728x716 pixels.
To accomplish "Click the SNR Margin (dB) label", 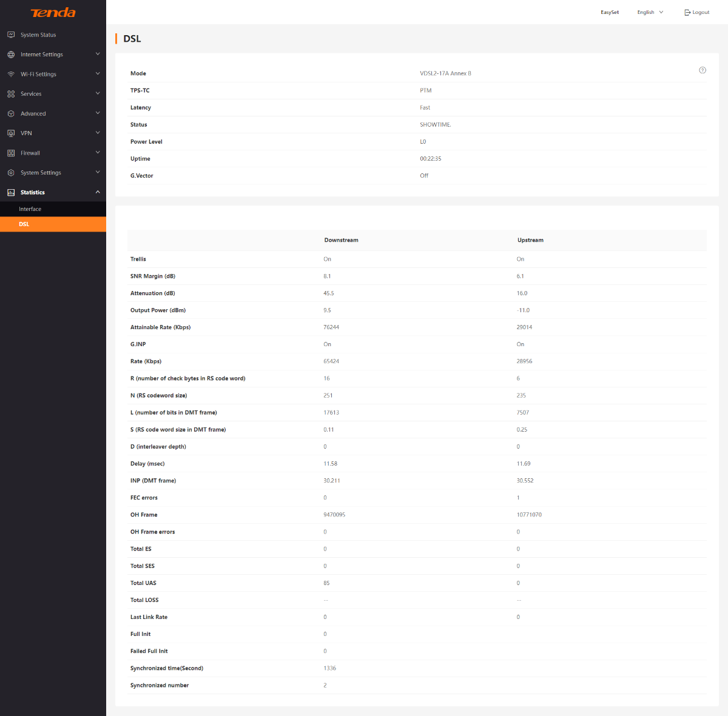I will (x=153, y=276).
